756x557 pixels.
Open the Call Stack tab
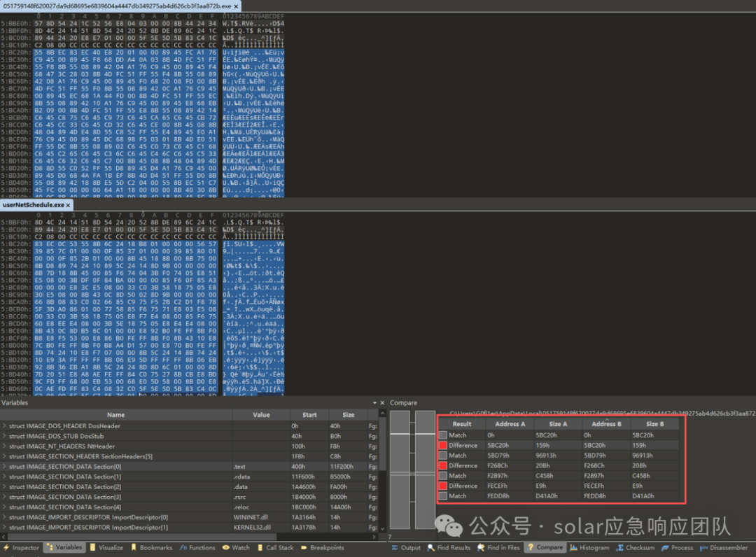click(275, 547)
